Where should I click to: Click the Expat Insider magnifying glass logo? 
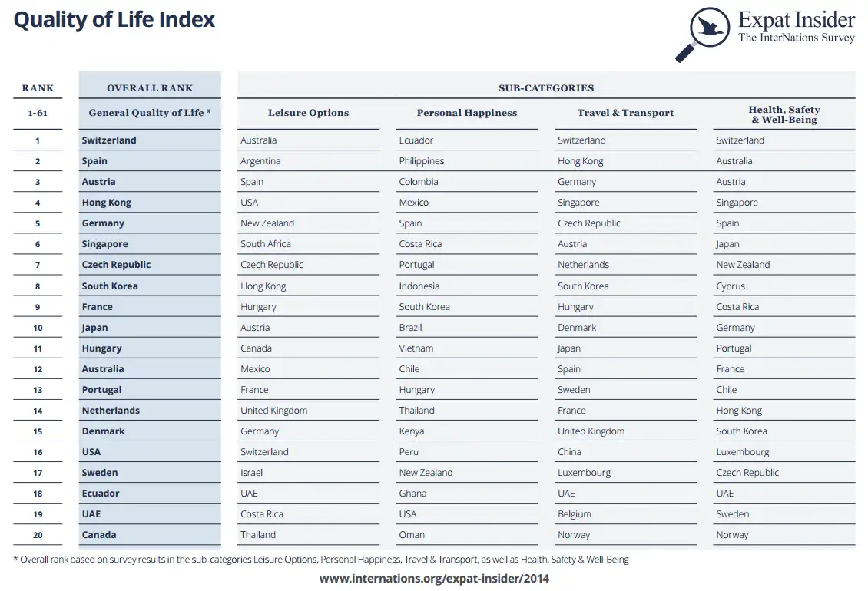703,34
